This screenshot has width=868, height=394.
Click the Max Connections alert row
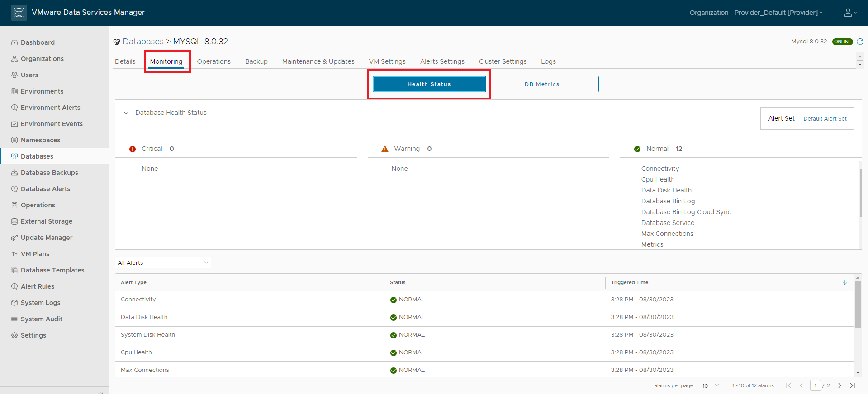(x=484, y=370)
